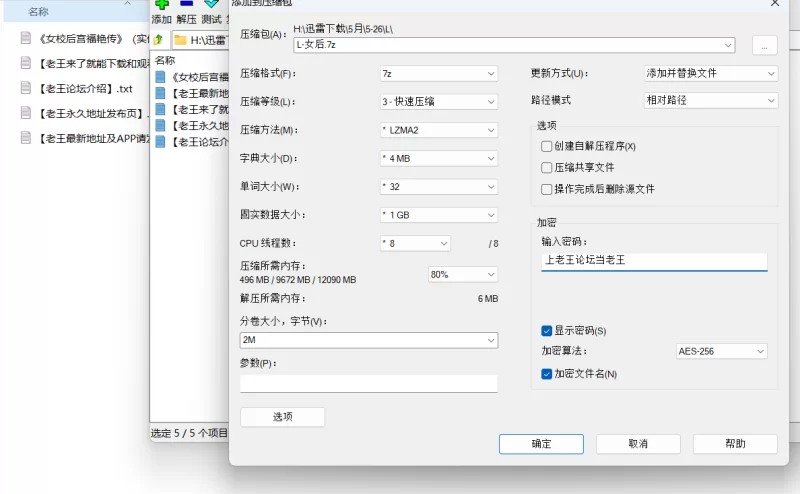Open the 分卷大小 dropdown showing 2M

click(x=368, y=340)
